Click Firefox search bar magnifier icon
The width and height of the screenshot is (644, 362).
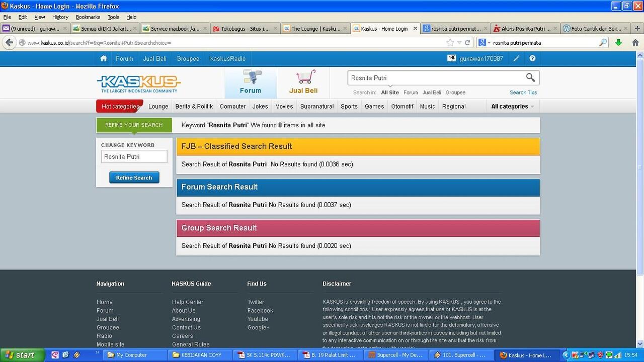[x=603, y=43]
